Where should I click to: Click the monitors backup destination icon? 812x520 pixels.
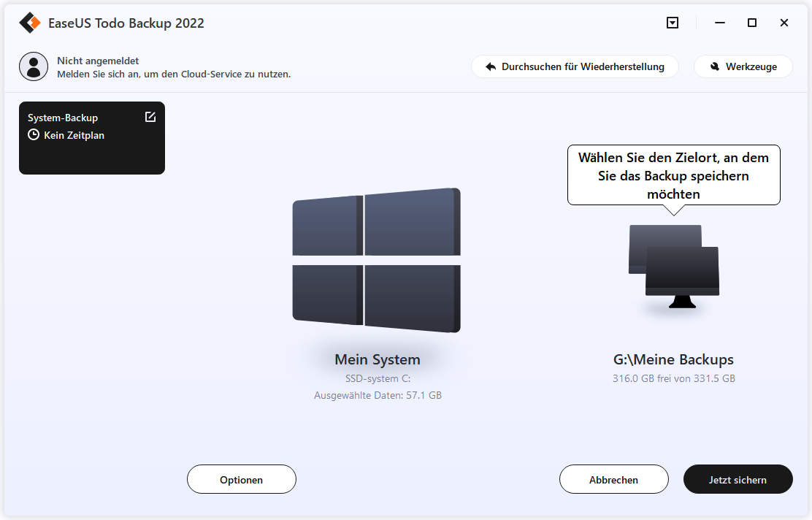(674, 267)
